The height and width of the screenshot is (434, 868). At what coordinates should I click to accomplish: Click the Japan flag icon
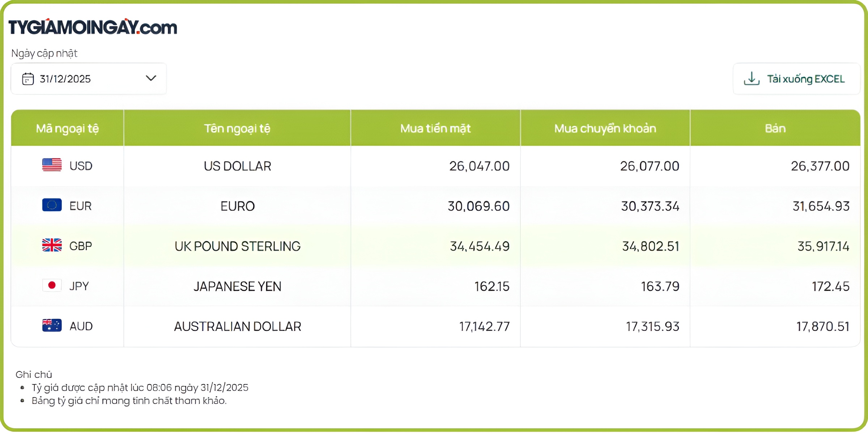pos(52,285)
